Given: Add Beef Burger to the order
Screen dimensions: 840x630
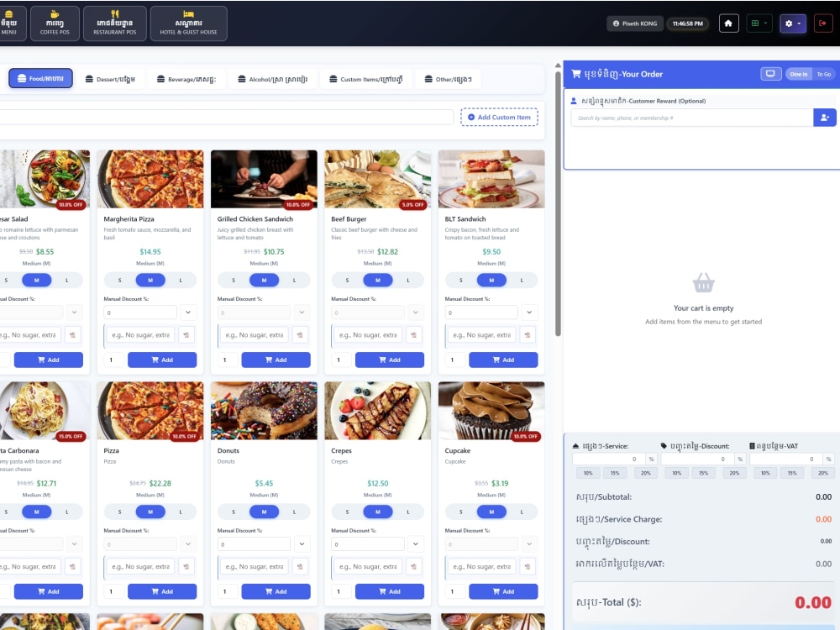Looking at the screenshot, I should [390, 360].
